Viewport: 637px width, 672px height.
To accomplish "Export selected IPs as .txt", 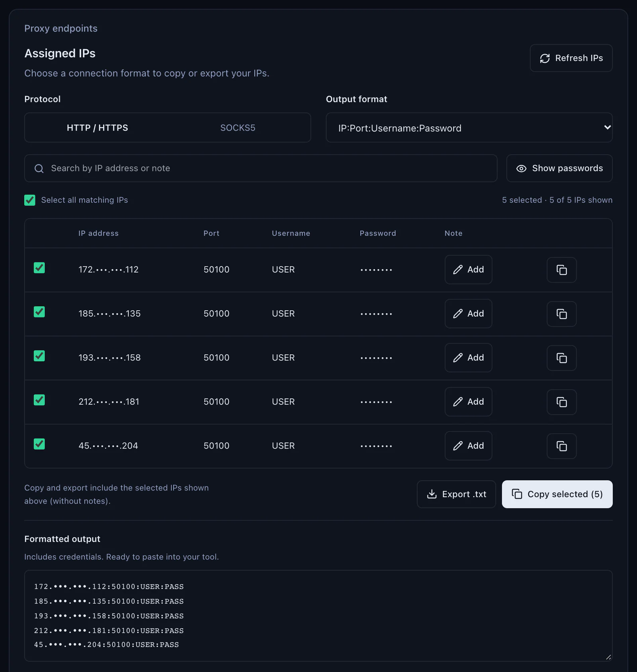I will pyautogui.click(x=456, y=494).
